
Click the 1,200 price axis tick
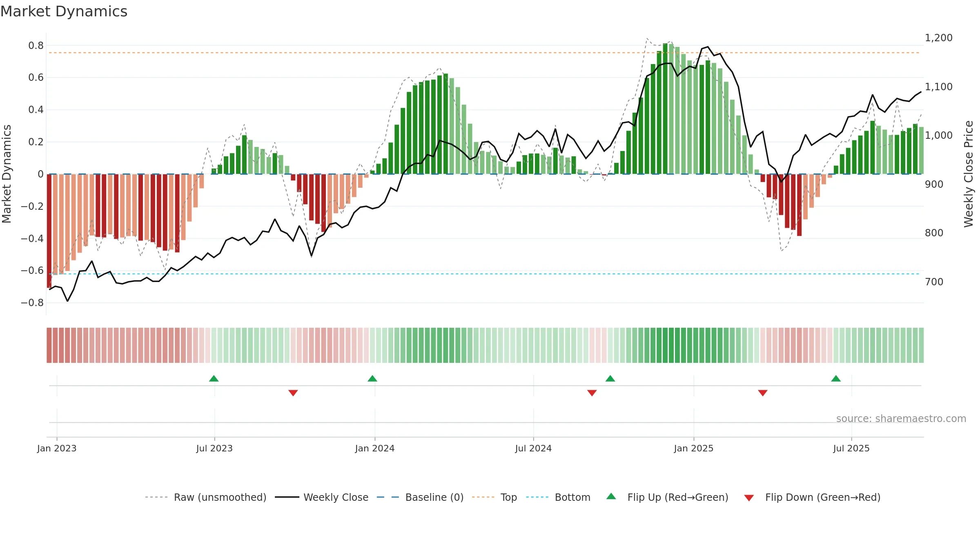click(939, 38)
